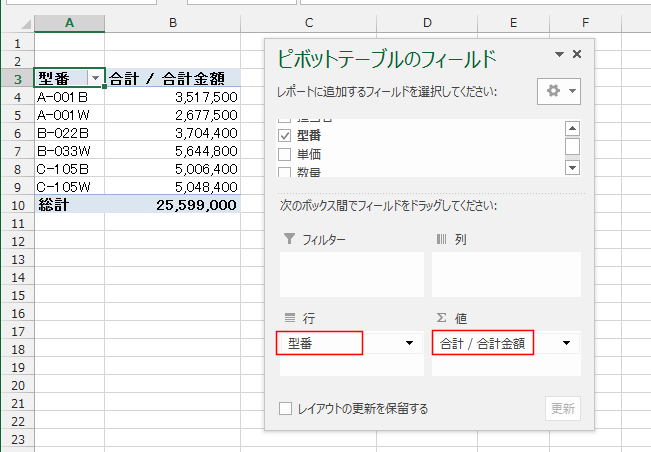Image resolution: width=651 pixels, height=452 pixels.
Task: Select column D header
Action: tap(427, 23)
